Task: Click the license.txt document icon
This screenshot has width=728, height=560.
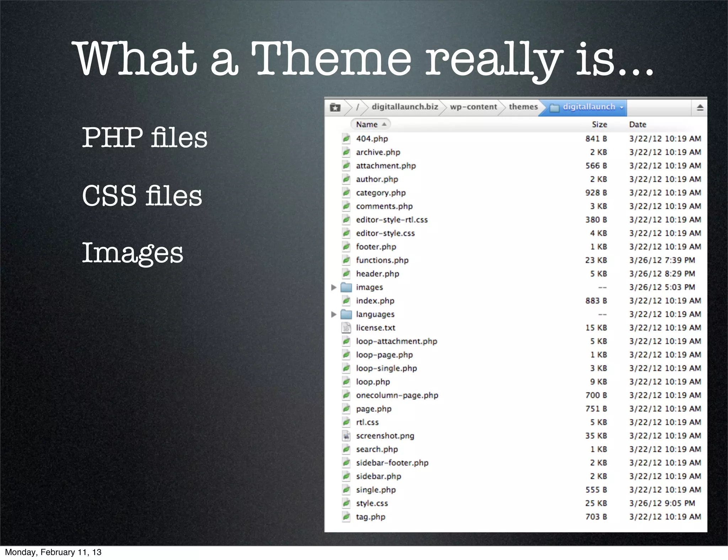Action: click(x=346, y=328)
